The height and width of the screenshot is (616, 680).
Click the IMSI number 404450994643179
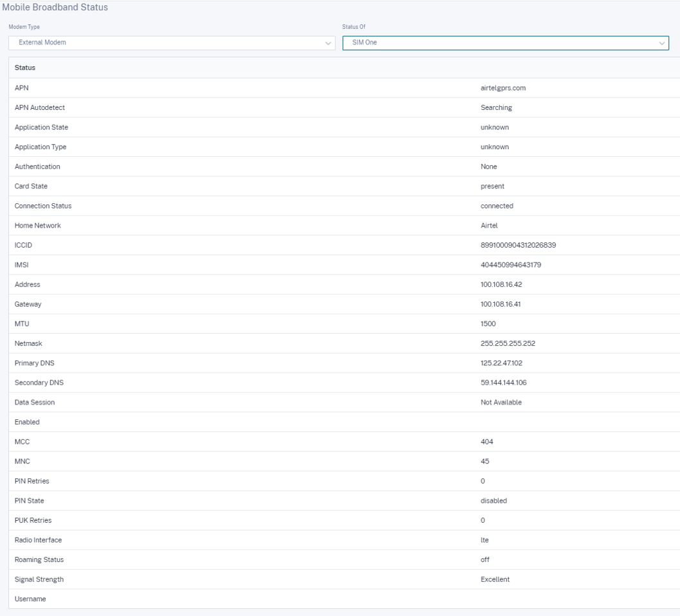511,265
